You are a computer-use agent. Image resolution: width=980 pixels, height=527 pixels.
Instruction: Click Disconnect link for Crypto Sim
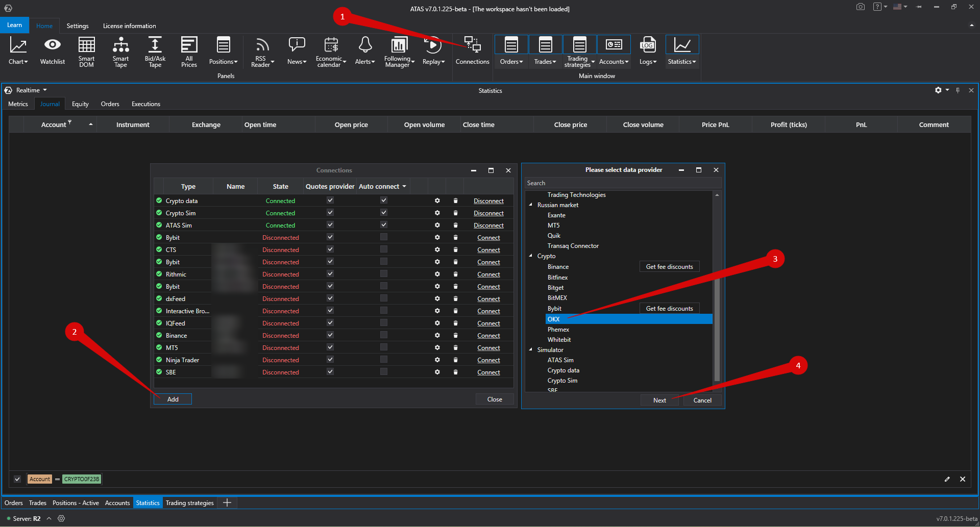[x=488, y=213]
